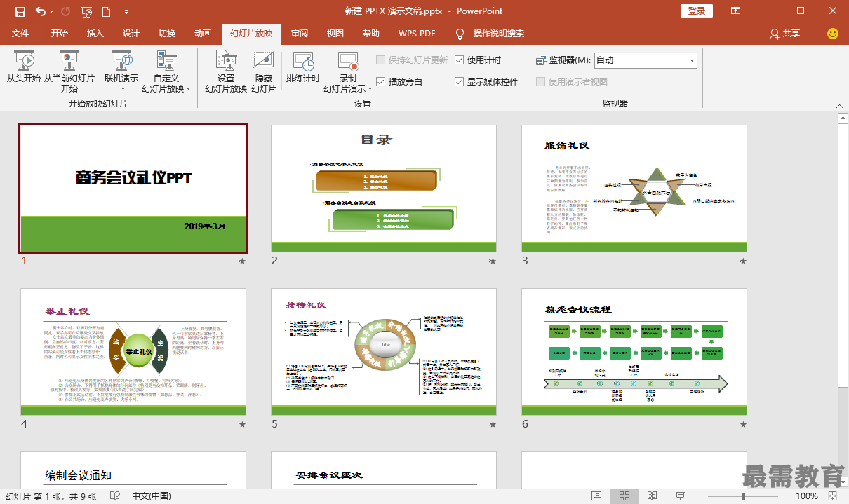Viewport: 849px width, 504px height.
Task: Open Customize Quick Access Toolbar dropdown
Action: [x=126, y=11]
